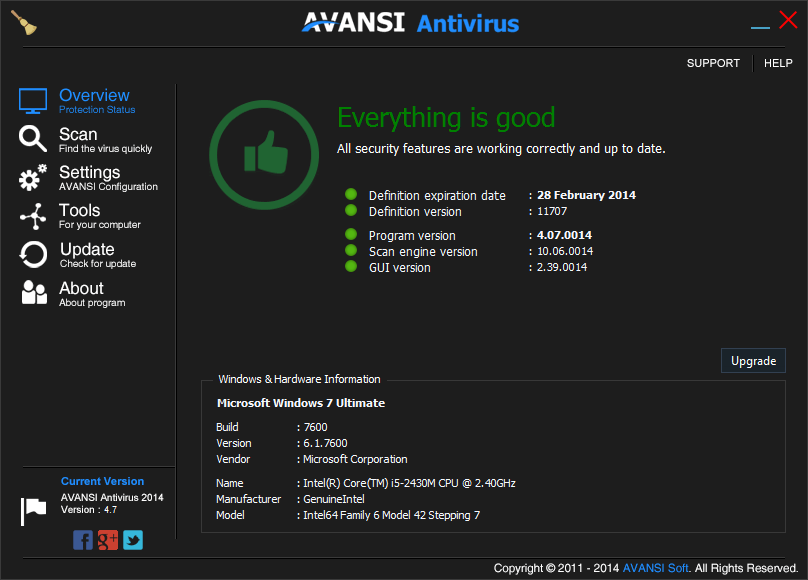The width and height of the screenshot is (808, 580).
Task: Select the Build value "7600"
Action: click(315, 427)
